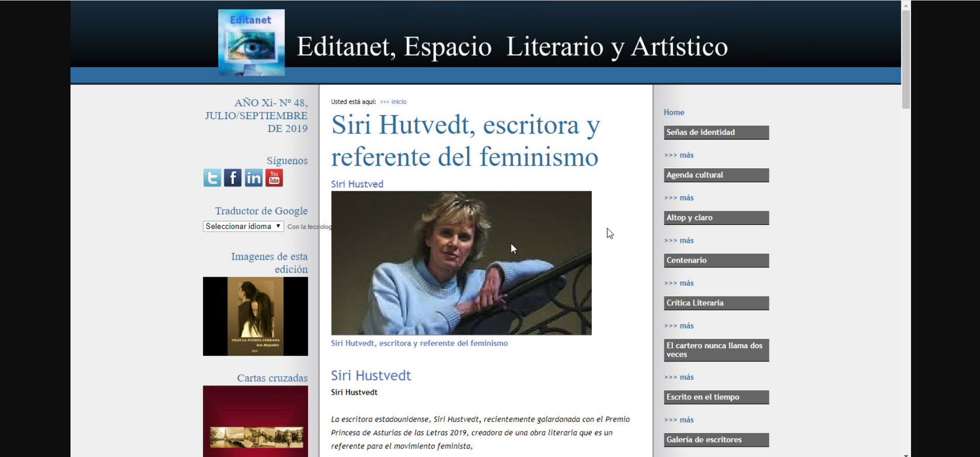Select the Altop y claro section
This screenshot has width=980, height=457.
(x=716, y=218)
